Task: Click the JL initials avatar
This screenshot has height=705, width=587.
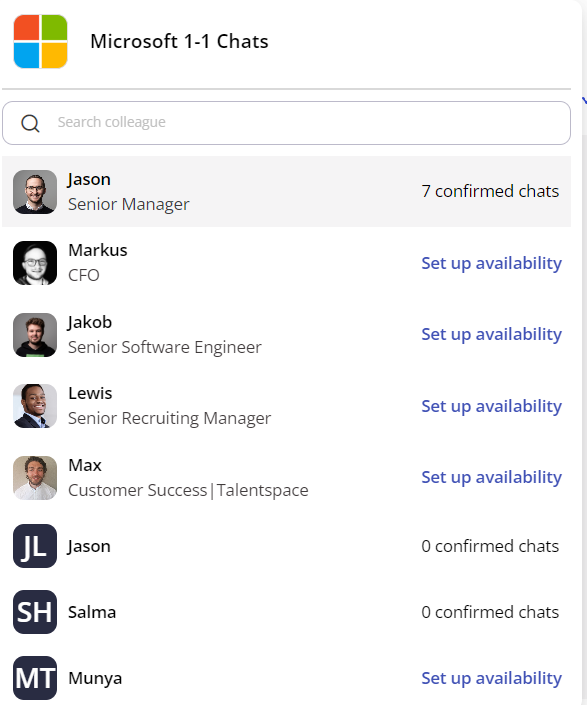Action: point(35,546)
